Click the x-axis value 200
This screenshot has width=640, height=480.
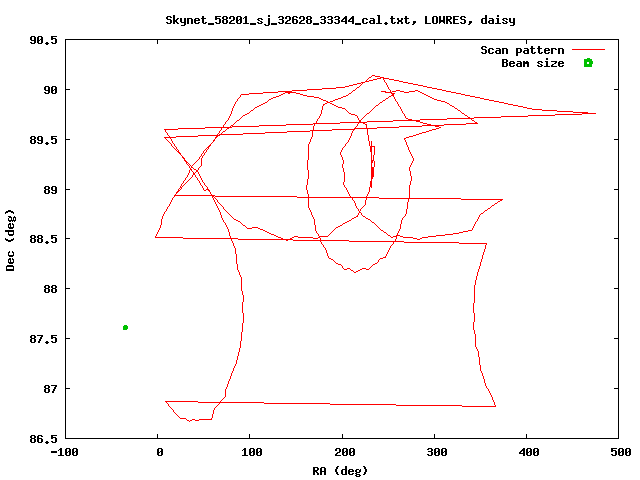pyautogui.click(x=344, y=452)
